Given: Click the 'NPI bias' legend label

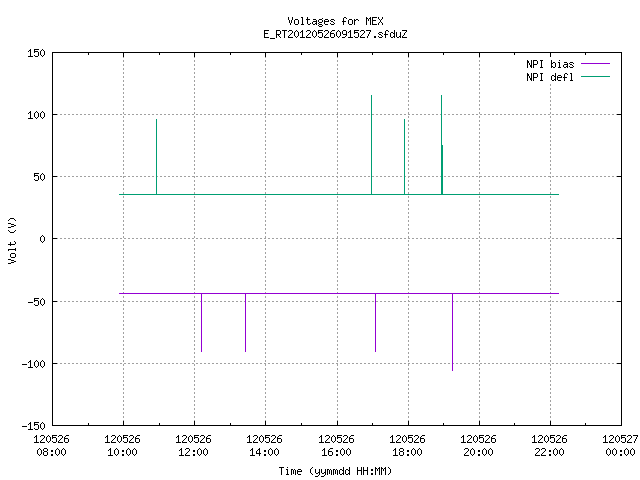Looking at the screenshot, I should pyautogui.click(x=550, y=64).
